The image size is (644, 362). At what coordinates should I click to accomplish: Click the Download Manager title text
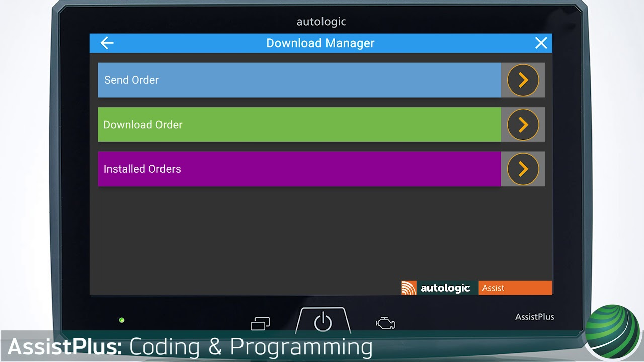[320, 43]
